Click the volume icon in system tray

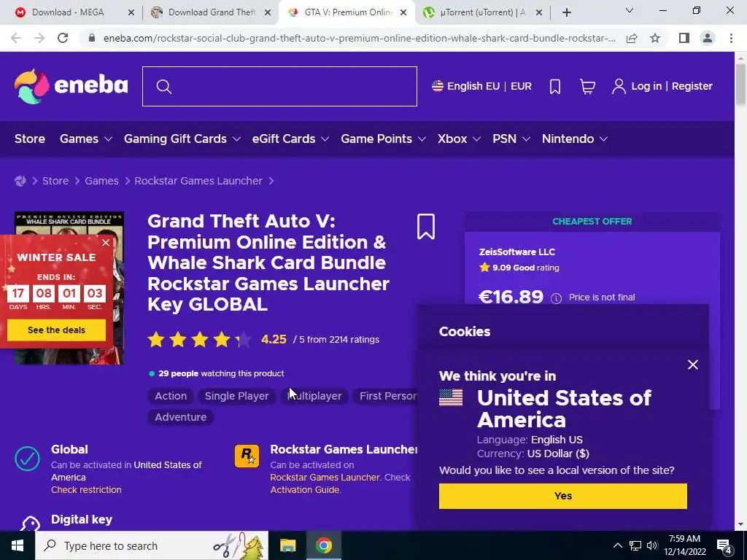click(651, 545)
